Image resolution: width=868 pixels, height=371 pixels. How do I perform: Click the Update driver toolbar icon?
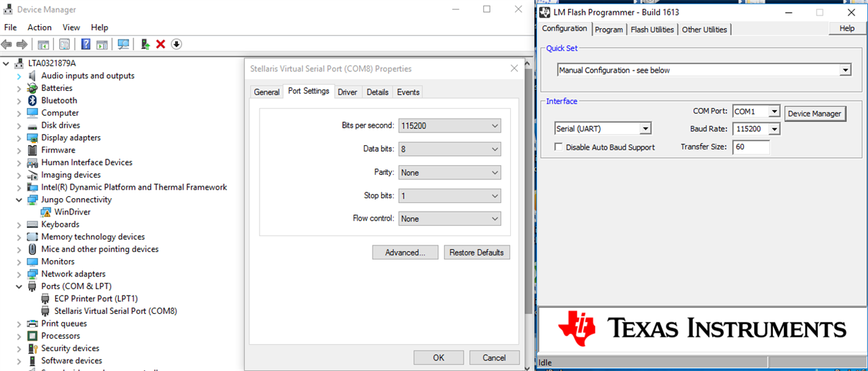[x=145, y=44]
